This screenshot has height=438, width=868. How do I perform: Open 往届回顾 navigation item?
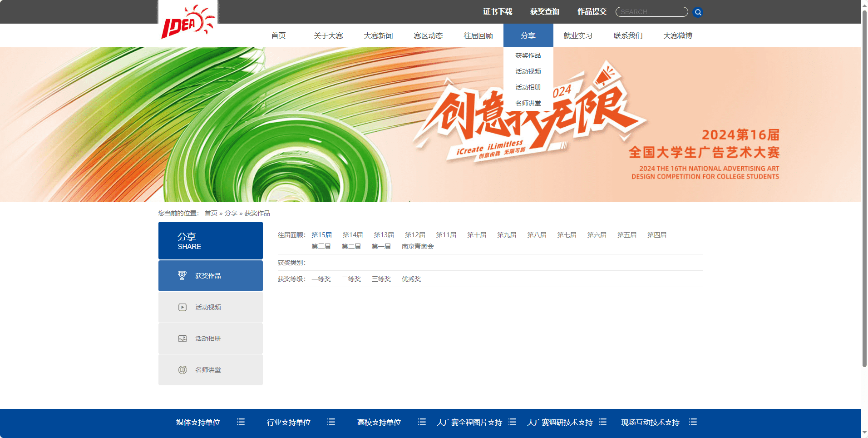(x=478, y=35)
